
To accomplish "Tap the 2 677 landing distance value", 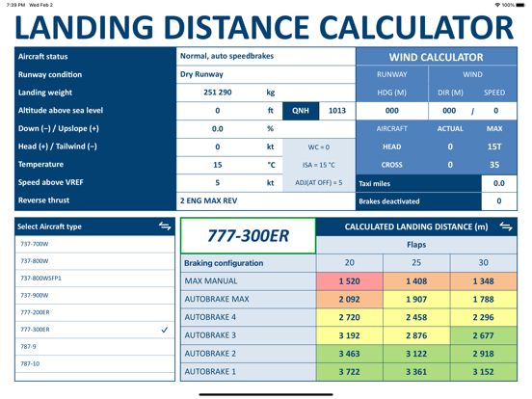I will coord(484,335).
